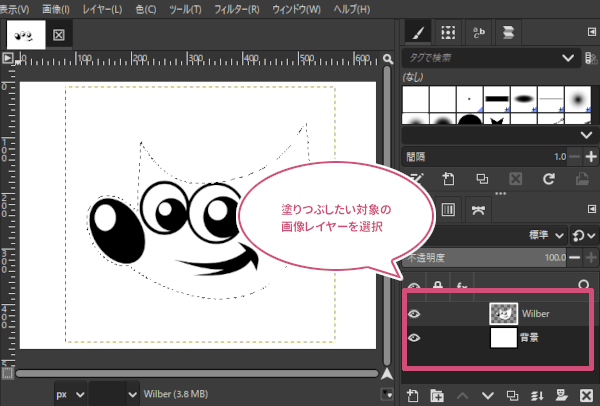Switch to the Fonts tab icon

pyautogui.click(x=480, y=33)
